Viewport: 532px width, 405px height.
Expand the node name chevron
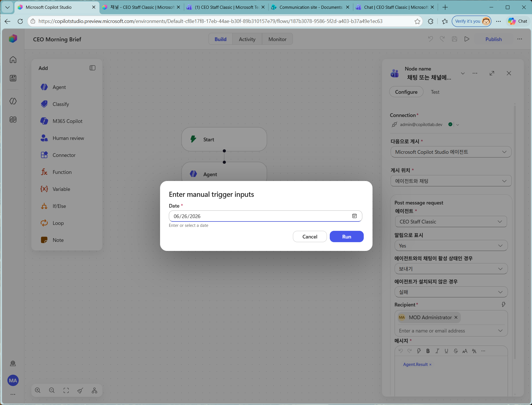coord(463,73)
